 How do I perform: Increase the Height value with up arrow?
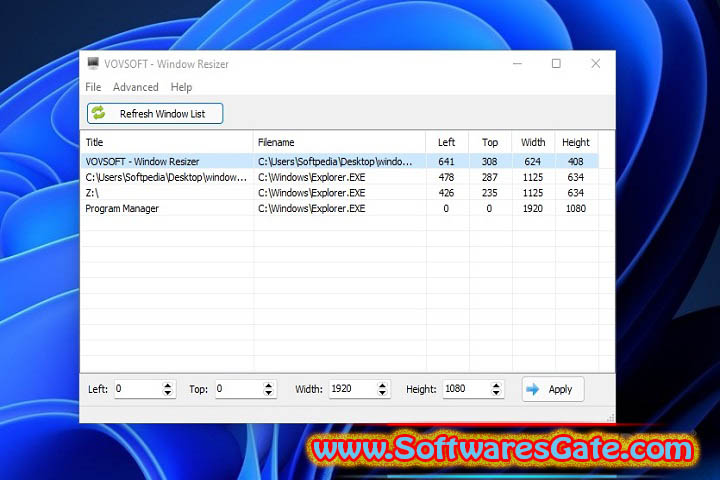click(x=496, y=385)
